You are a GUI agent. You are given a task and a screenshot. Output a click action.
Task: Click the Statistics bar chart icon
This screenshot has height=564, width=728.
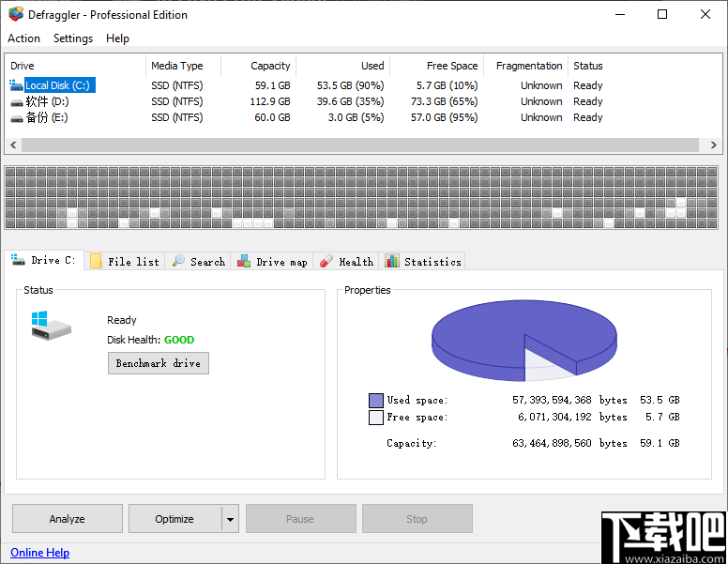(392, 261)
